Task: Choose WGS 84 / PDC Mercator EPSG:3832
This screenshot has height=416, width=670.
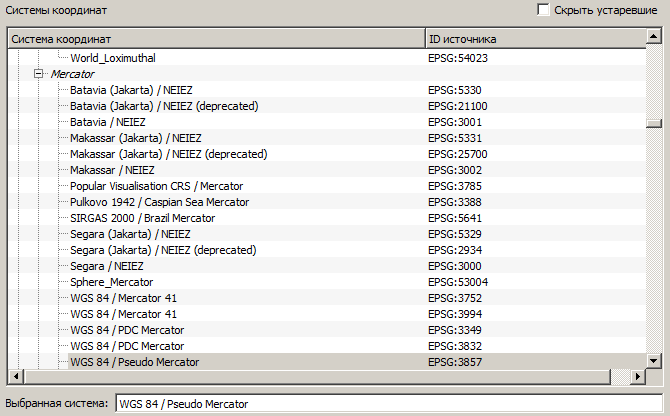Action: tap(127, 346)
